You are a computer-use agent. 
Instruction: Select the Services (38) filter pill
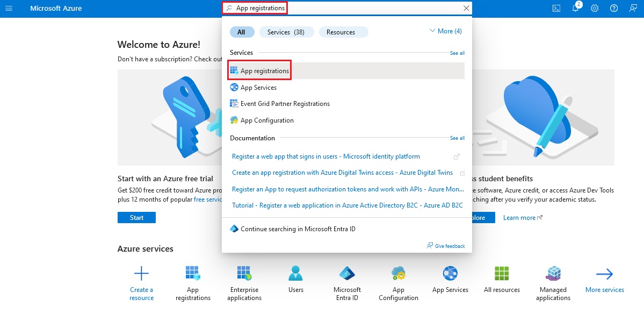286,32
